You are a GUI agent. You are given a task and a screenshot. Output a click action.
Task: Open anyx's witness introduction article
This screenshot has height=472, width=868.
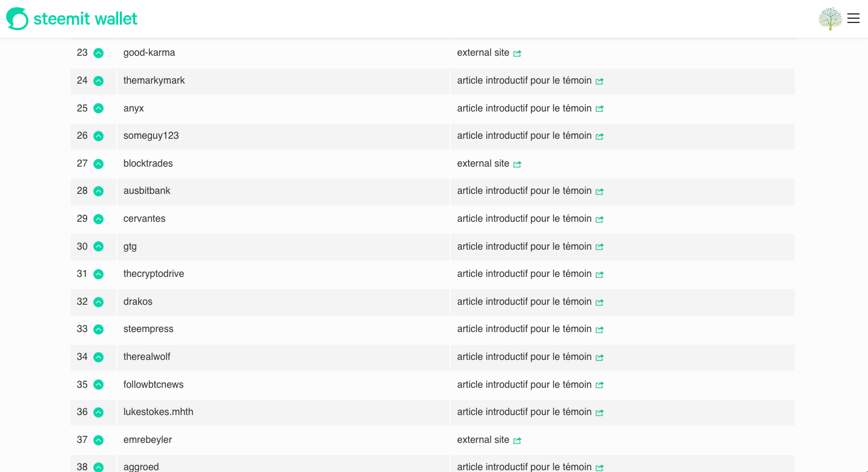530,108
